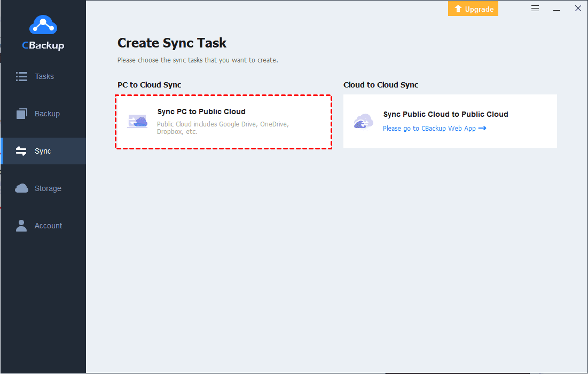Viewport: 588px width, 374px height.
Task: Click the Tasks list icon in sidebar
Action: tap(21, 76)
